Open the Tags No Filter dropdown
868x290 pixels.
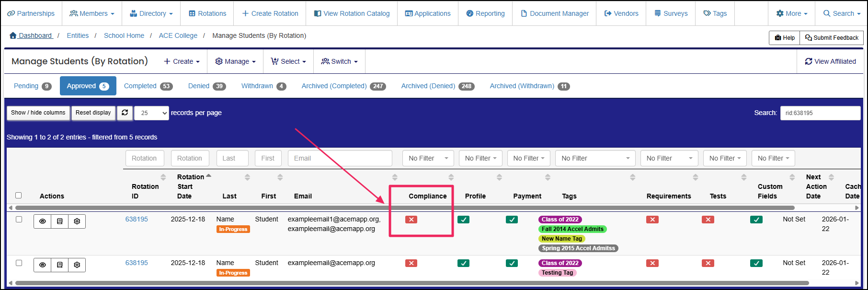(595, 158)
